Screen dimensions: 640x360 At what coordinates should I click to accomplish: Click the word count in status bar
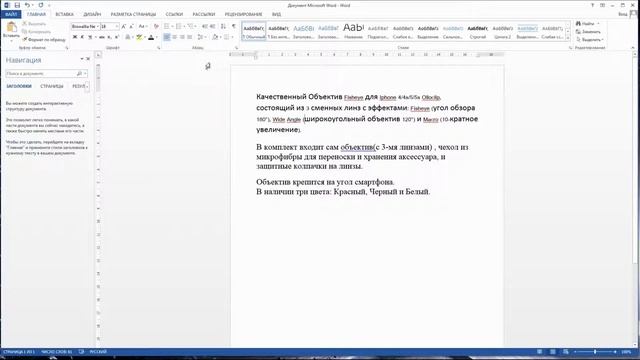57,352
